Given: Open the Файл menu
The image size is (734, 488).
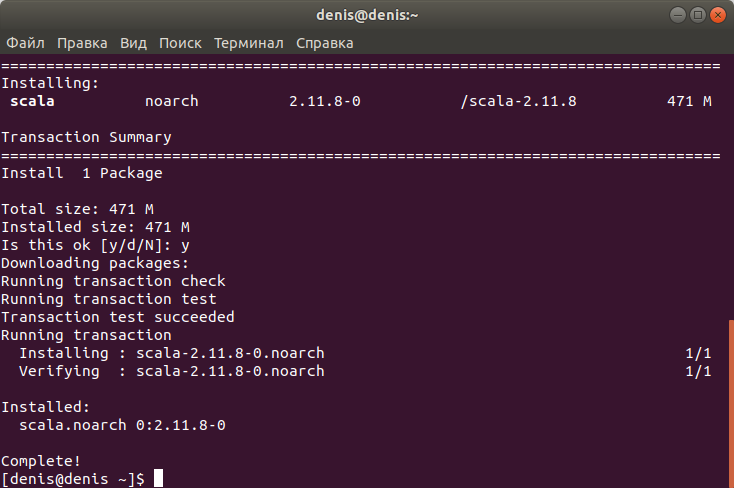Looking at the screenshot, I should tap(25, 43).
